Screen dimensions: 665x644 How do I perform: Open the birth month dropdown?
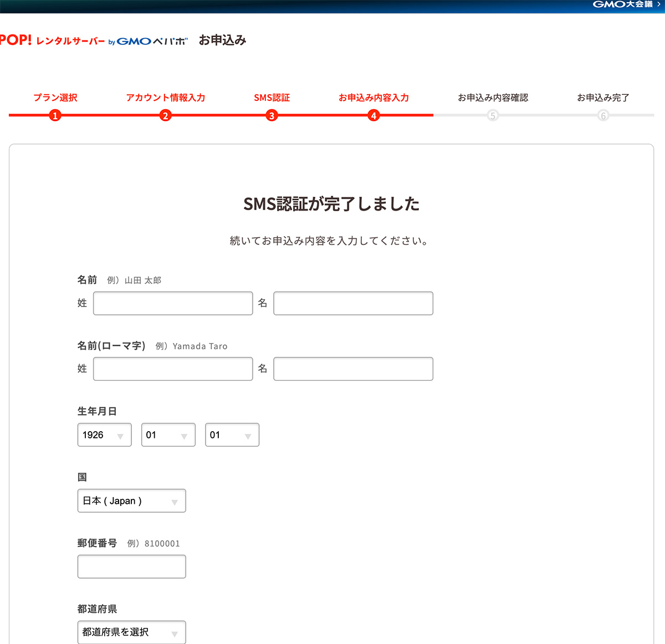pos(168,435)
